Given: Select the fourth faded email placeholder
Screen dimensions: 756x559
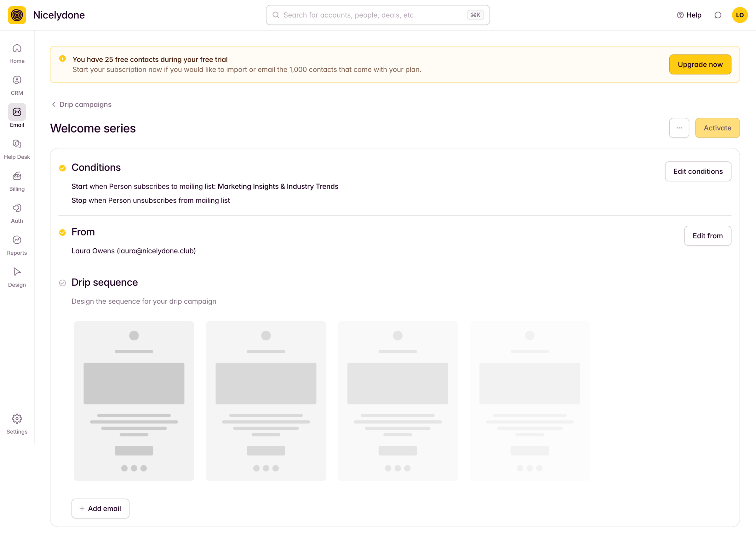Looking at the screenshot, I should click(x=530, y=401).
